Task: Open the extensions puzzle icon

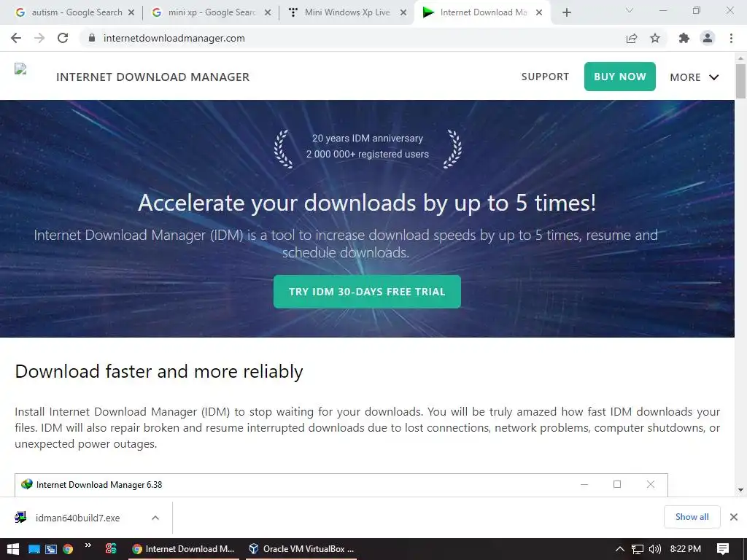Action: pyautogui.click(x=684, y=38)
